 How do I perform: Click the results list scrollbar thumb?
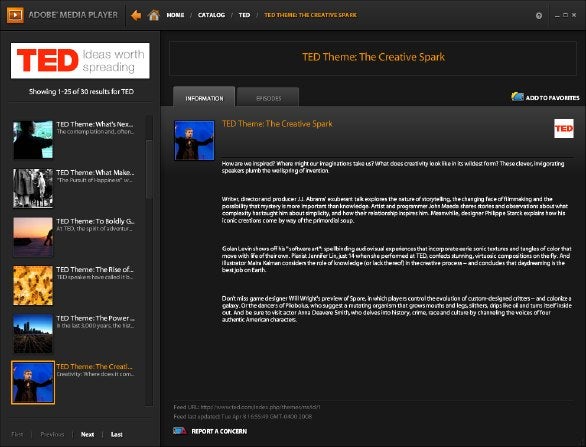coord(149,169)
